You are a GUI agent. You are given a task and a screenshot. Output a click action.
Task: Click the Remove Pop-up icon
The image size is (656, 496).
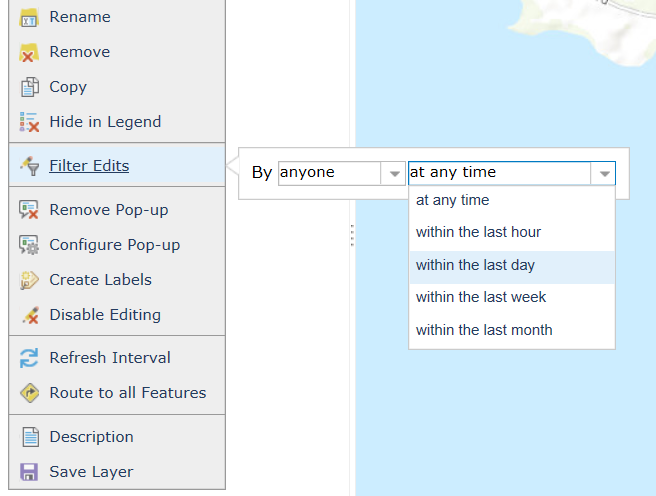[x=29, y=210]
